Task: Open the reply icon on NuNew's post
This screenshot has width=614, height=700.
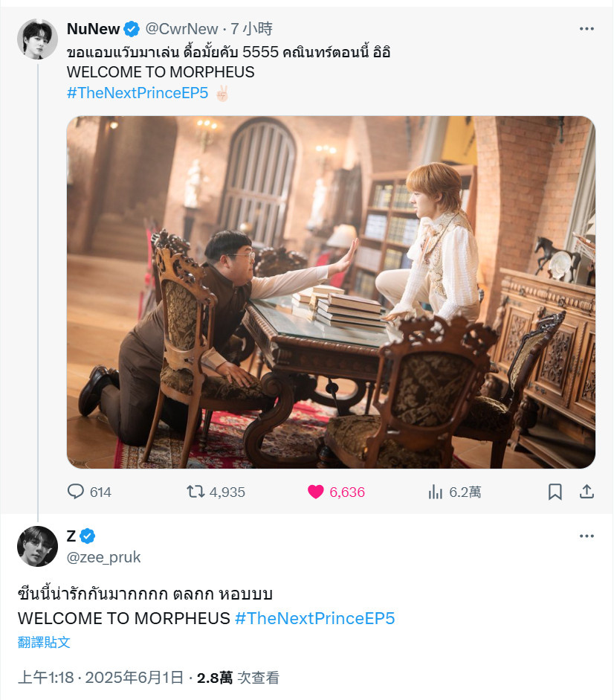Action: (x=75, y=492)
